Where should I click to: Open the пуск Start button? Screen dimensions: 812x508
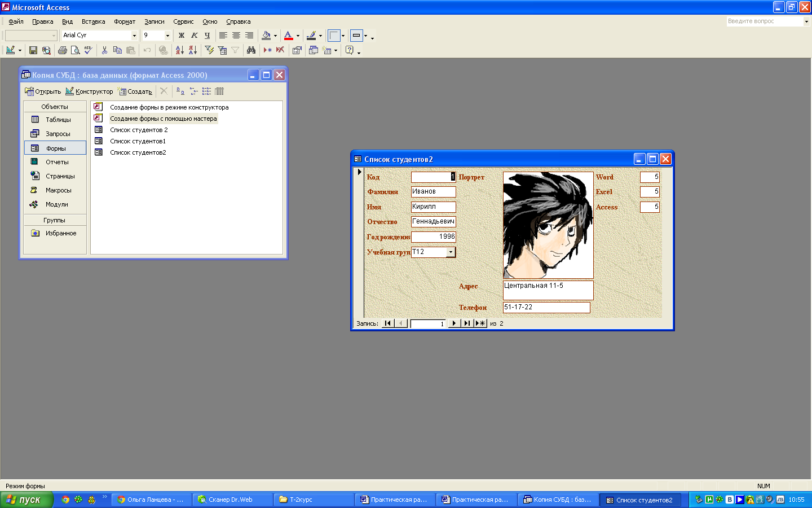click(27, 500)
